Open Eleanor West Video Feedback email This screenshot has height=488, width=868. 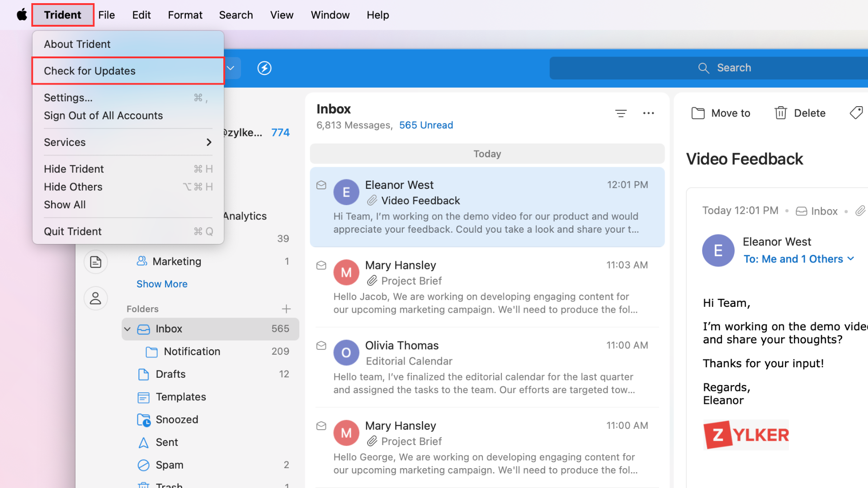[x=487, y=207]
